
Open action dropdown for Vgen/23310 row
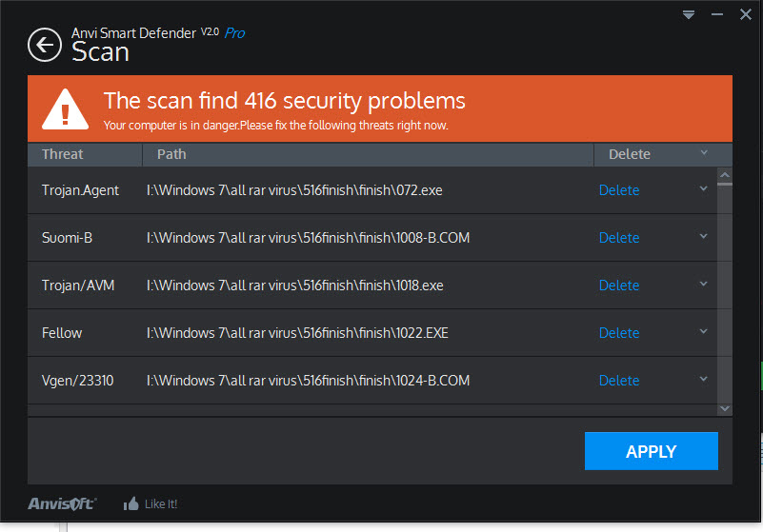(x=704, y=380)
